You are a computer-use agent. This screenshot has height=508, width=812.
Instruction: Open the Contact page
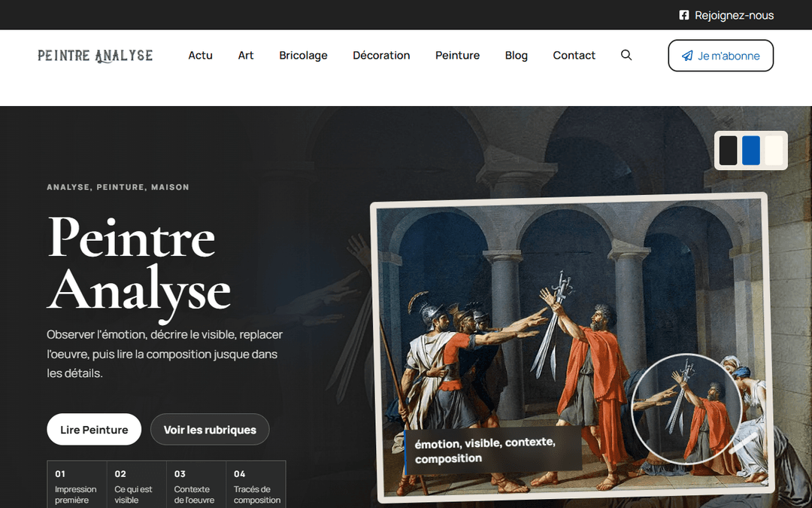(574, 56)
